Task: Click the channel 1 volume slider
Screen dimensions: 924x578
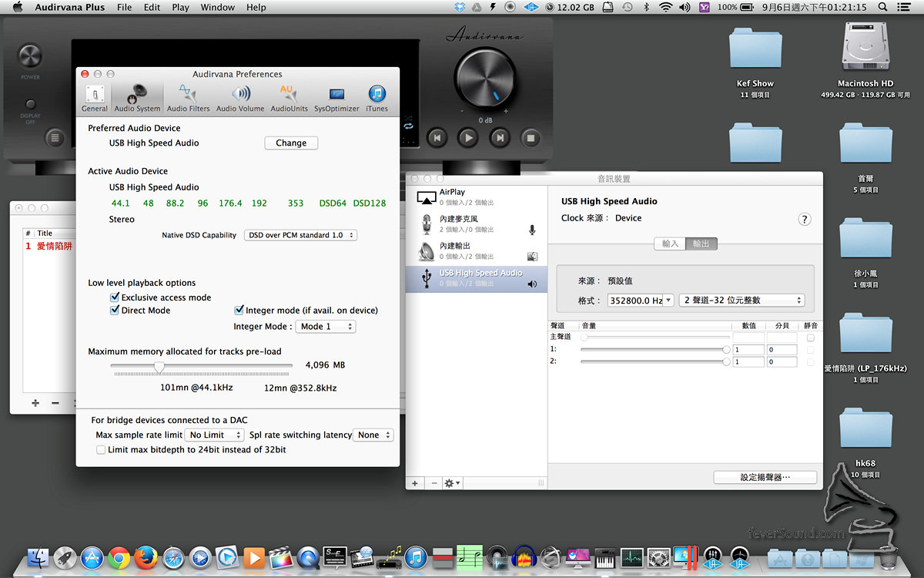Action: [x=655, y=350]
